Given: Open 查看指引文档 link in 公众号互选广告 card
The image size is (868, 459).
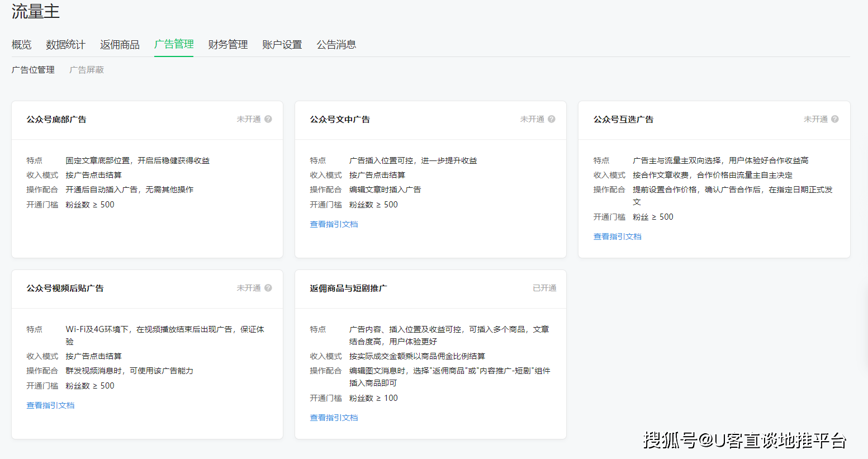Looking at the screenshot, I should coord(617,236).
